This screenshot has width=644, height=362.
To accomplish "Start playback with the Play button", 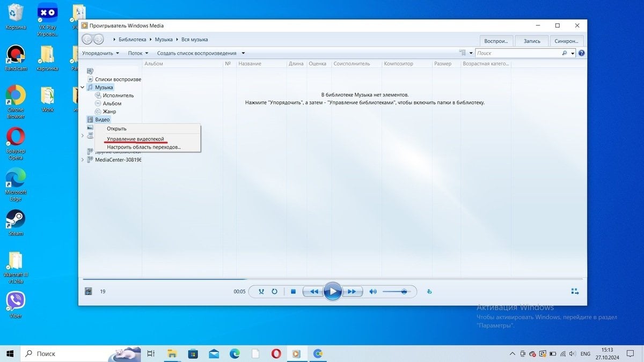I will [x=333, y=292].
